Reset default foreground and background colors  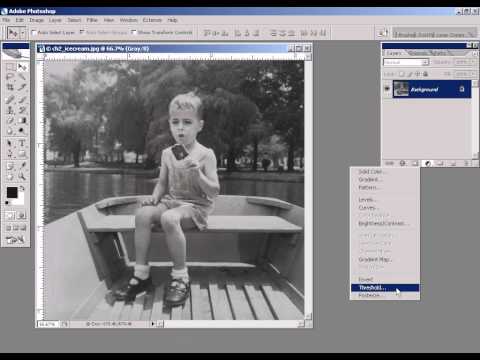[7, 202]
